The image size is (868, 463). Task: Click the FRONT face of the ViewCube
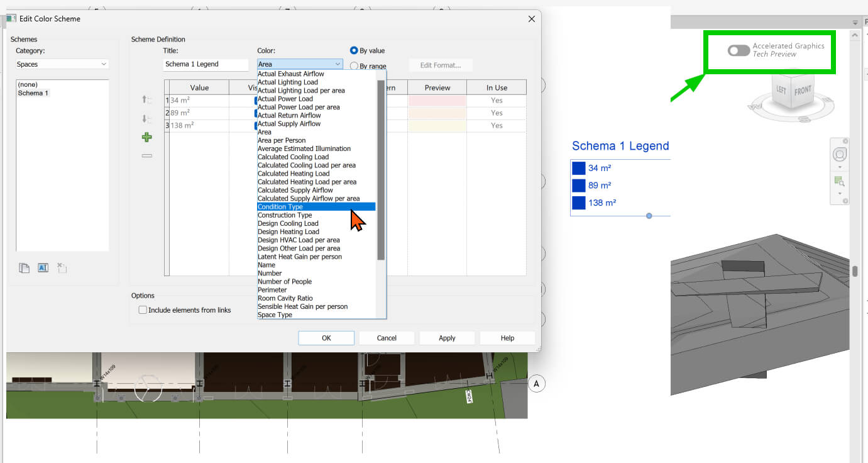click(x=803, y=91)
